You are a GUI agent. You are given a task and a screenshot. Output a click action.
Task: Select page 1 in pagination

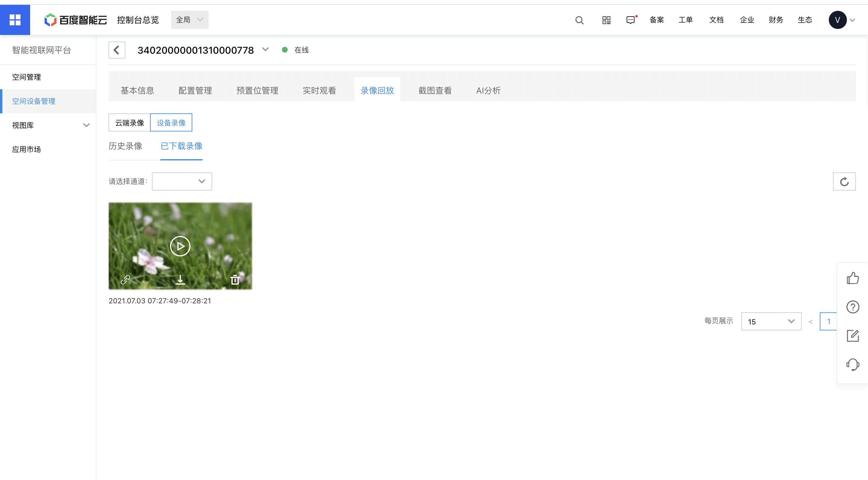pos(829,322)
